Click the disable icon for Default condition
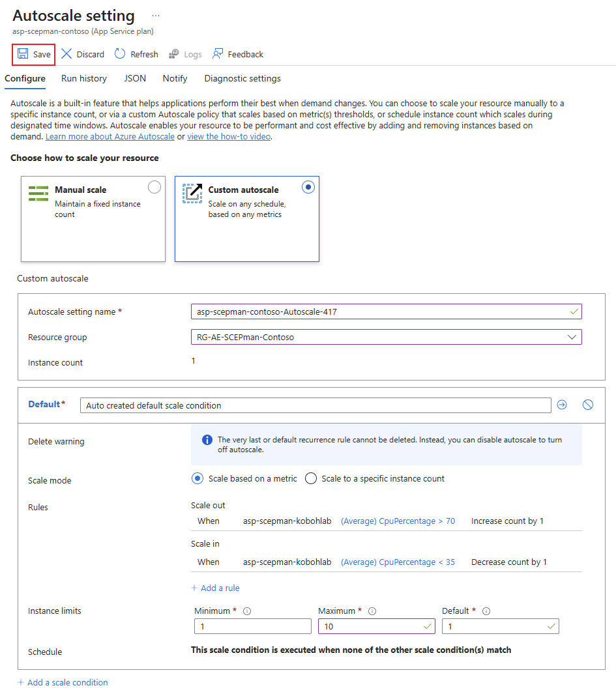616x692 pixels. tap(588, 405)
